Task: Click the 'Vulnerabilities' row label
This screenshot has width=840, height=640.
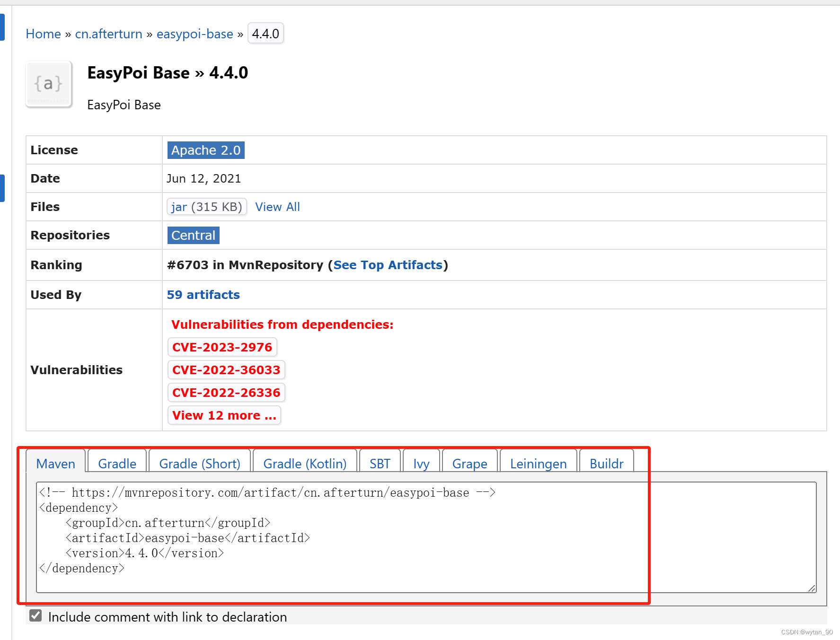Action: coord(77,370)
